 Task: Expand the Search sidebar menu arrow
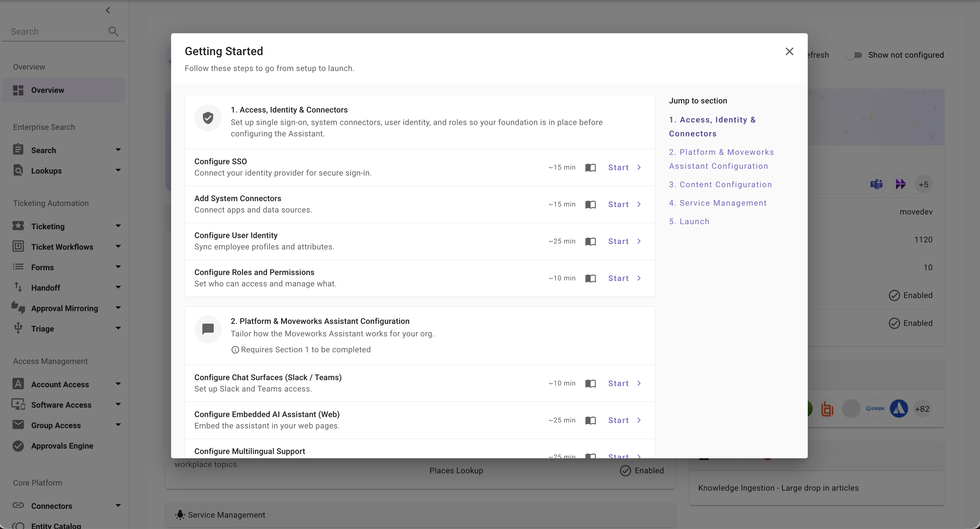click(118, 150)
